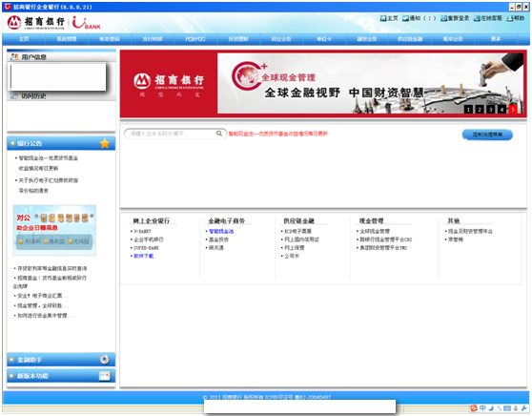Select banner slide 4

click(501, 110)
